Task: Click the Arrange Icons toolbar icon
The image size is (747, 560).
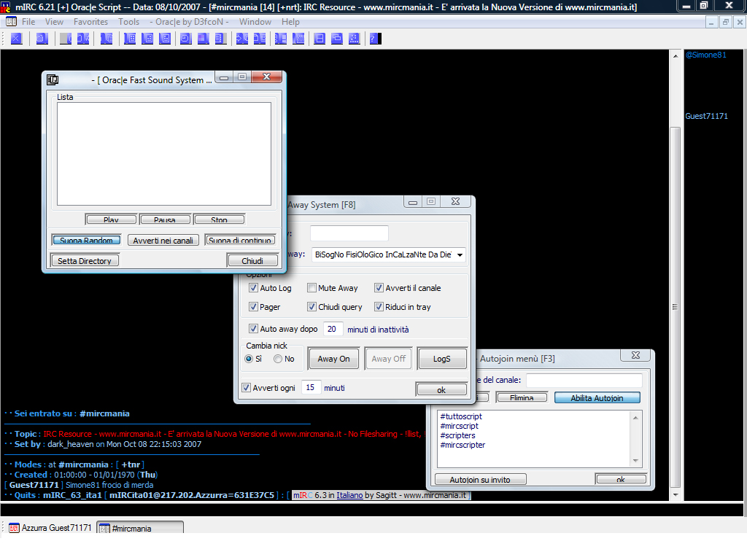Action: [x=355, y=39]
